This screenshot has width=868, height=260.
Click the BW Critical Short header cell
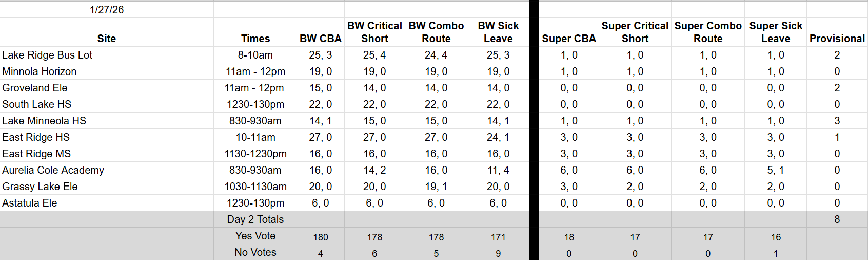(374, 32)
